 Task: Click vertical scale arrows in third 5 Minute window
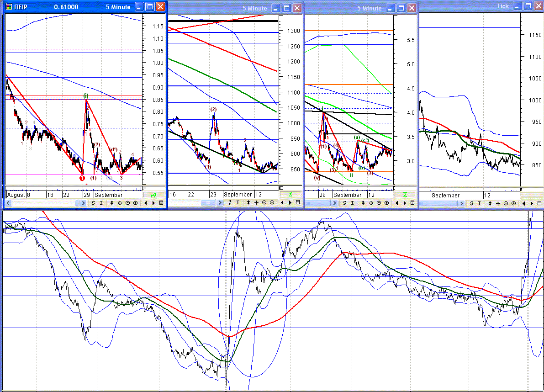point(363,203)
